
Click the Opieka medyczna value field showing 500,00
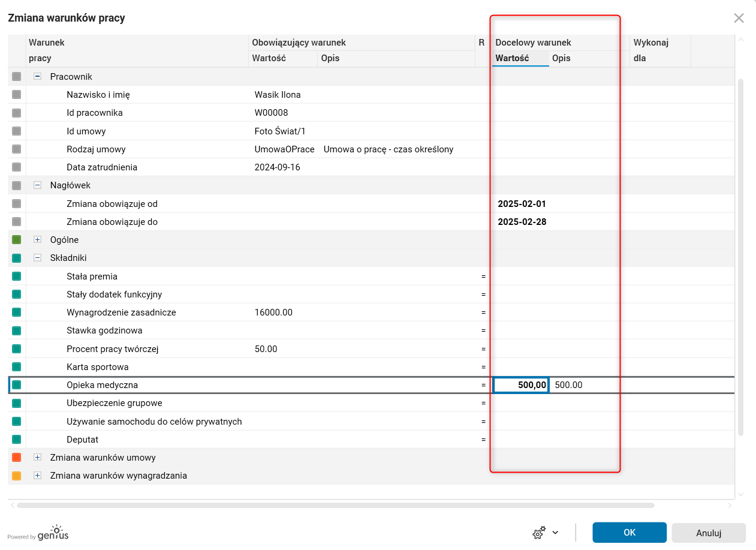pos(520,385)
